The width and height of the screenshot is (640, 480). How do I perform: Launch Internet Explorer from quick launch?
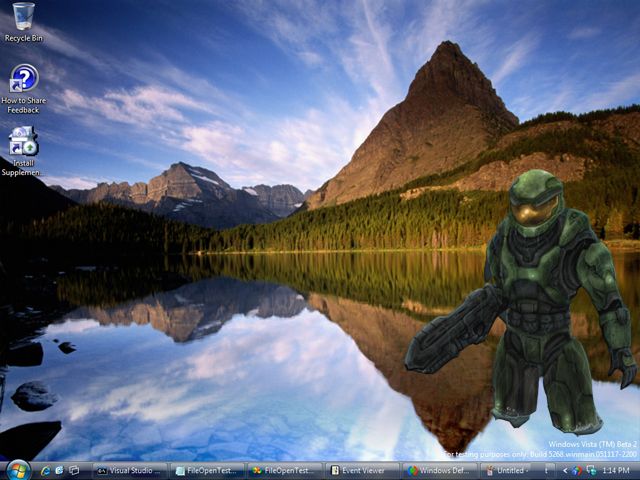[x=45, y=471]
